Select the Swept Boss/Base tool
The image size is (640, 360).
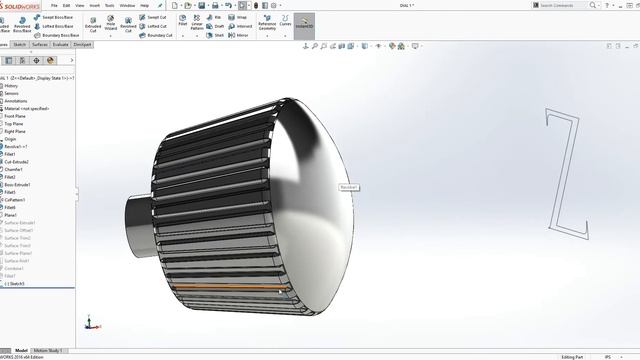[53, 17]
